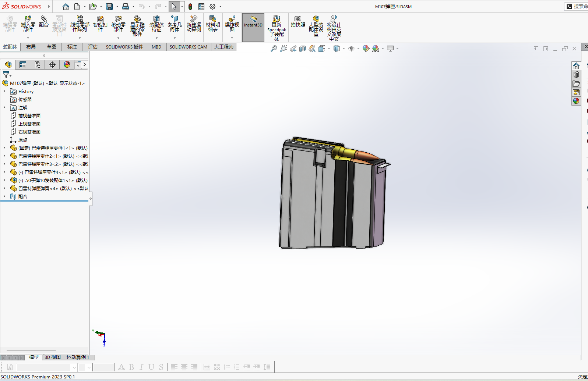Expand the 注解 annotations node
This screenshot has height=381, width=588.
coord(4,107)
